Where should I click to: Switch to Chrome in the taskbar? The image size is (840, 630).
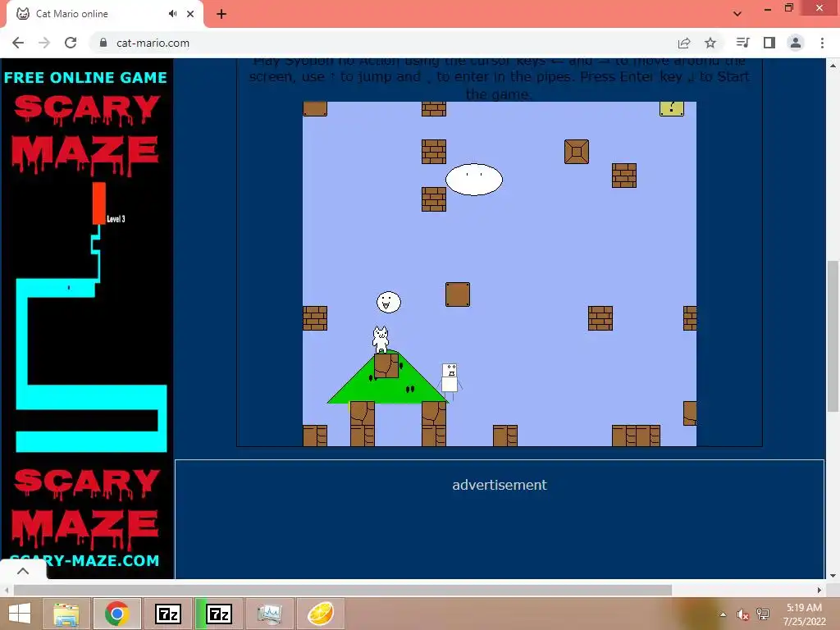tap(117, 614)
